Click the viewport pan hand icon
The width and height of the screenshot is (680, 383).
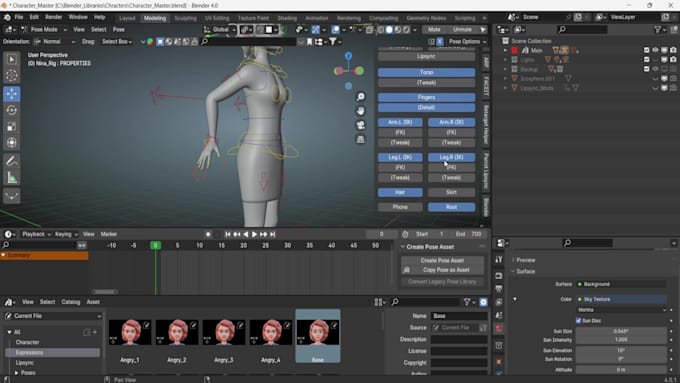point(360,111)
